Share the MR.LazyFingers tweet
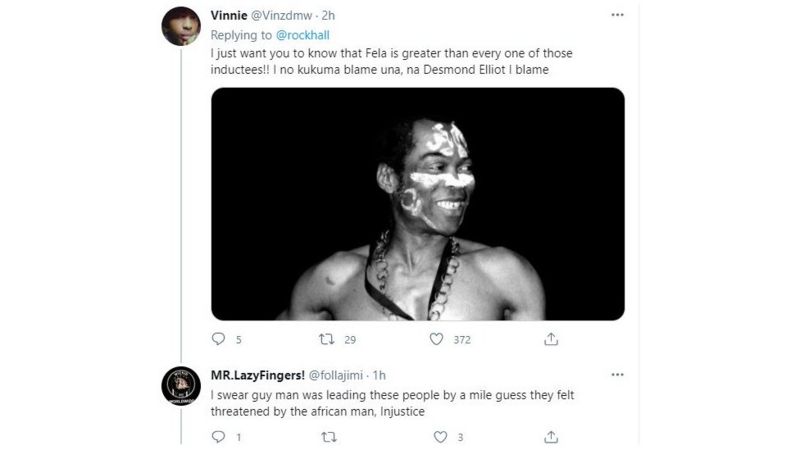The image size is (800, 450). [550, 437]
